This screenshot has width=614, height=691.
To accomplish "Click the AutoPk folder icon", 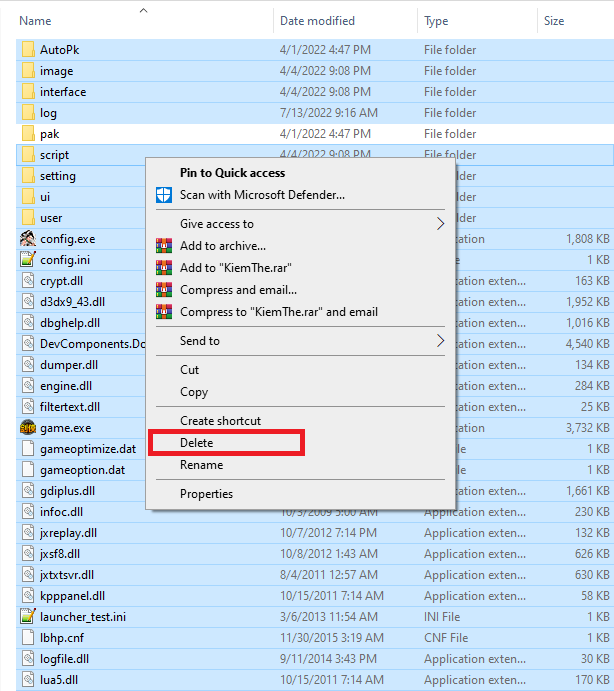I will point(28,50).
